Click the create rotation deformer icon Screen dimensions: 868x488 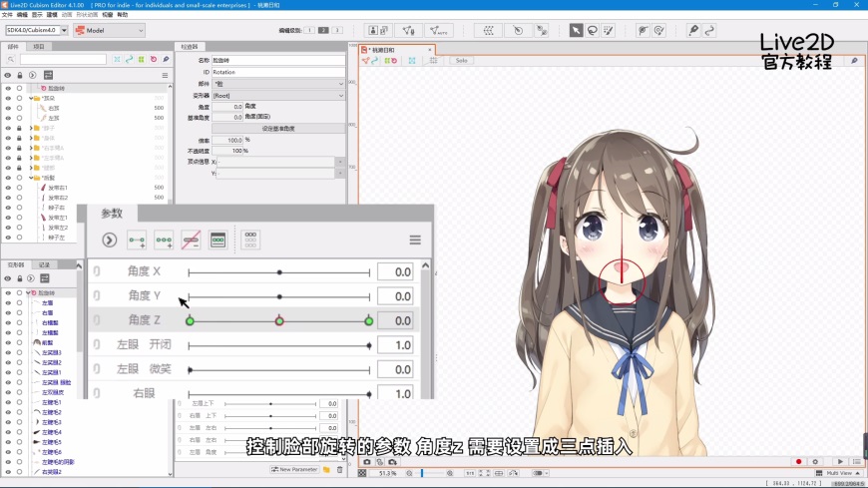coord(518,30)
